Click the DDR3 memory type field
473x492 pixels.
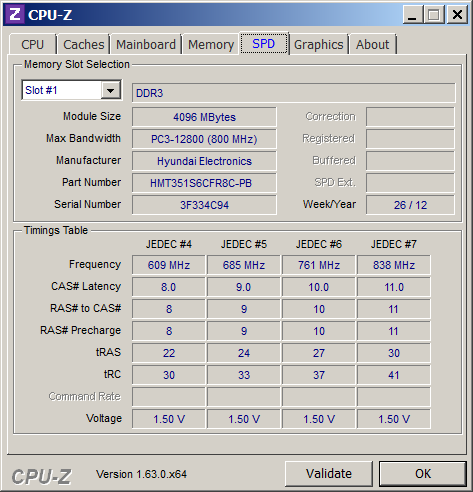click(293, 93)
